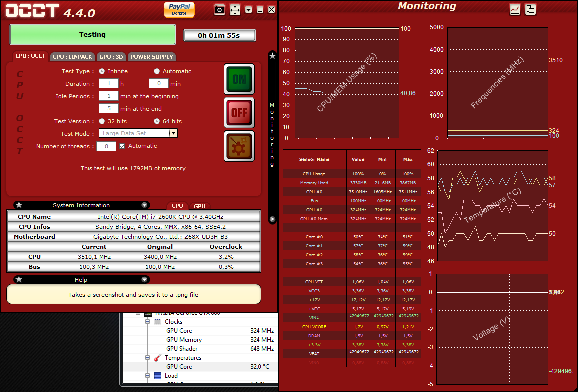Switch to the CPU : LINPACK tab

pyautogui.click(x=73, y=57)
